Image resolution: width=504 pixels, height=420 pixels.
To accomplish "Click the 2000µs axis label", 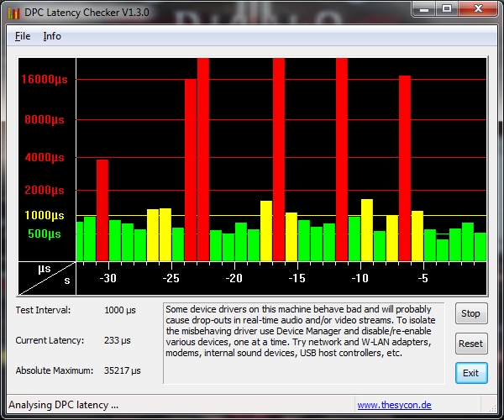I will (45, 190).
